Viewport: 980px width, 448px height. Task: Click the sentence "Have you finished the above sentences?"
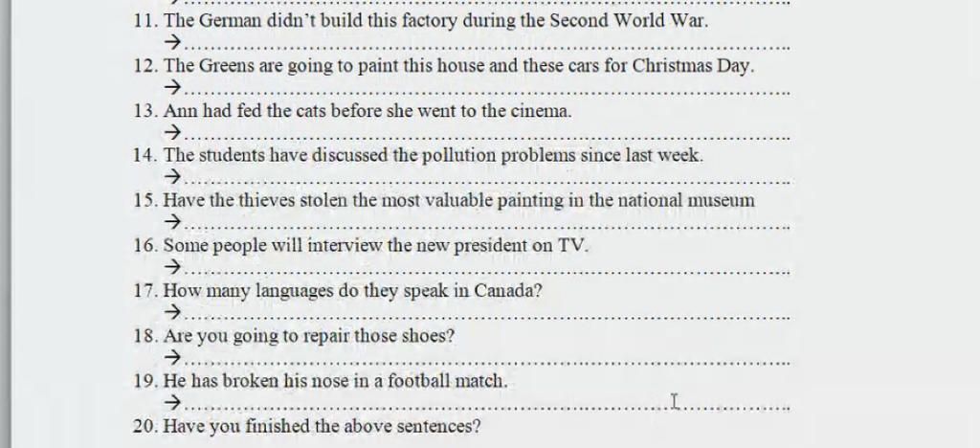click(322, 427)
